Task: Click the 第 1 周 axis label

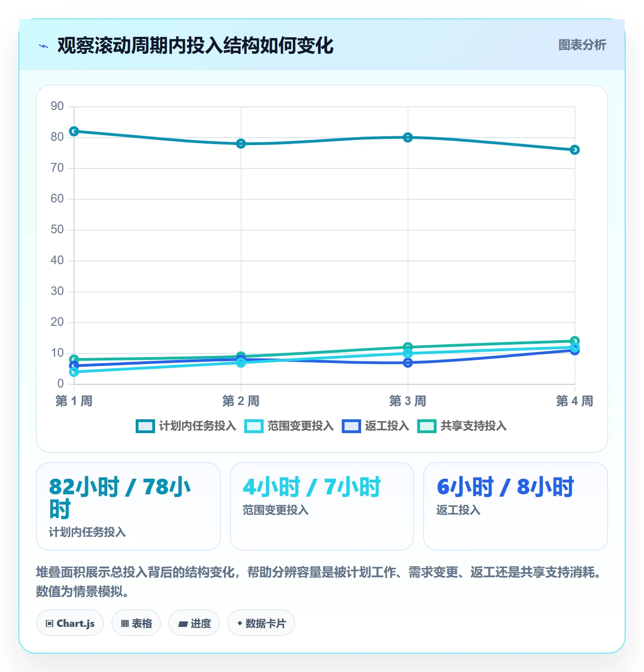Action: coord(74,401)
